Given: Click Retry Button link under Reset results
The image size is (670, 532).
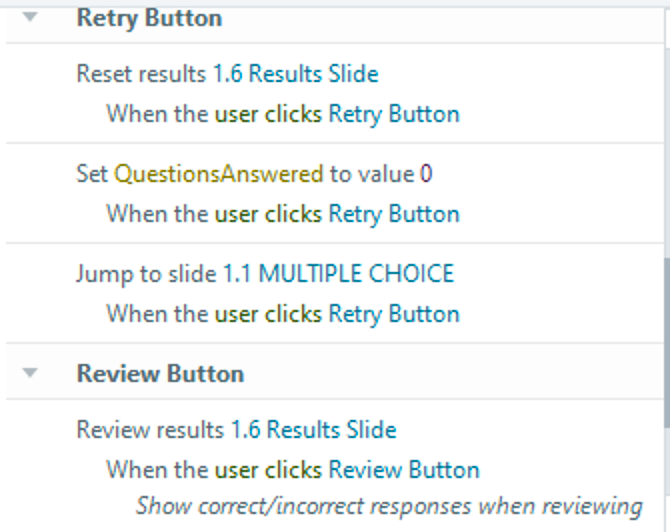Looking at the screenshot, I should (394, 114).
